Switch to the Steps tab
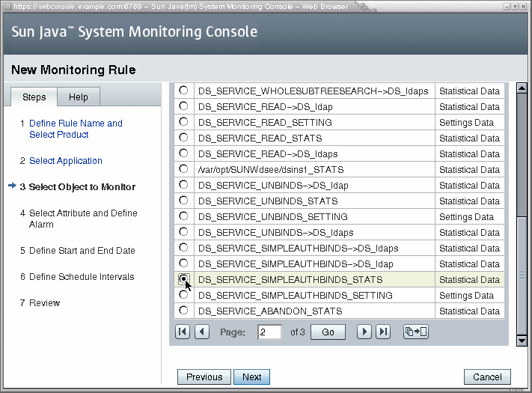The image size is (532, 393). (x=34, y=97)
